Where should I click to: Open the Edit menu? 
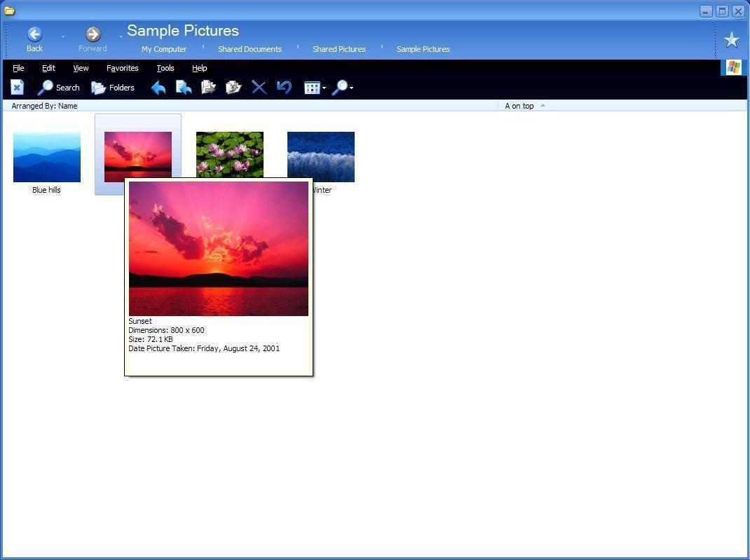48,68
